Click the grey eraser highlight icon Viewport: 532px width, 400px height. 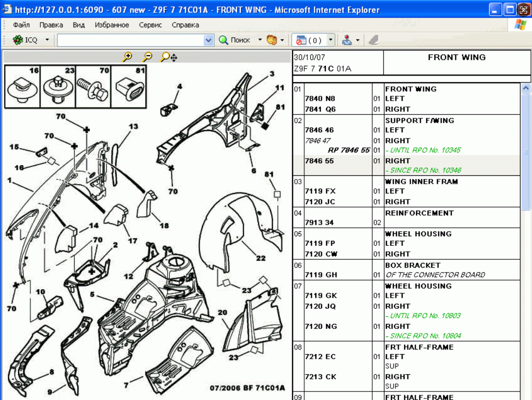373,40
